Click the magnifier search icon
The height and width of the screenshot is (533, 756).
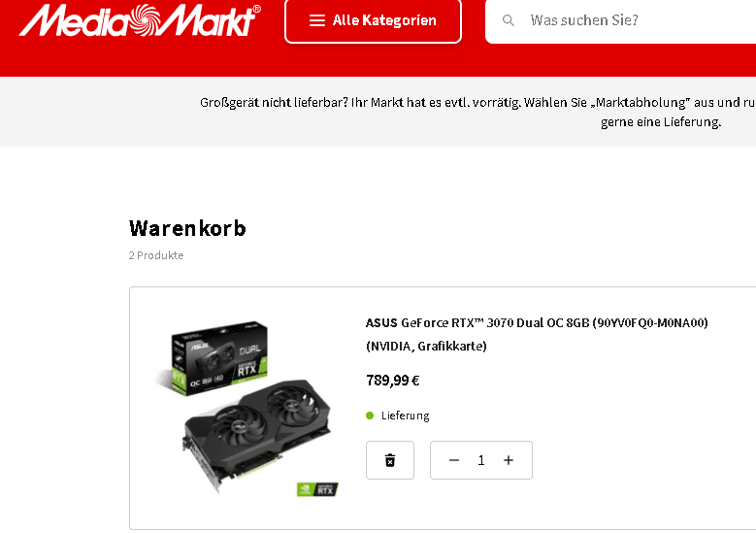509,20
